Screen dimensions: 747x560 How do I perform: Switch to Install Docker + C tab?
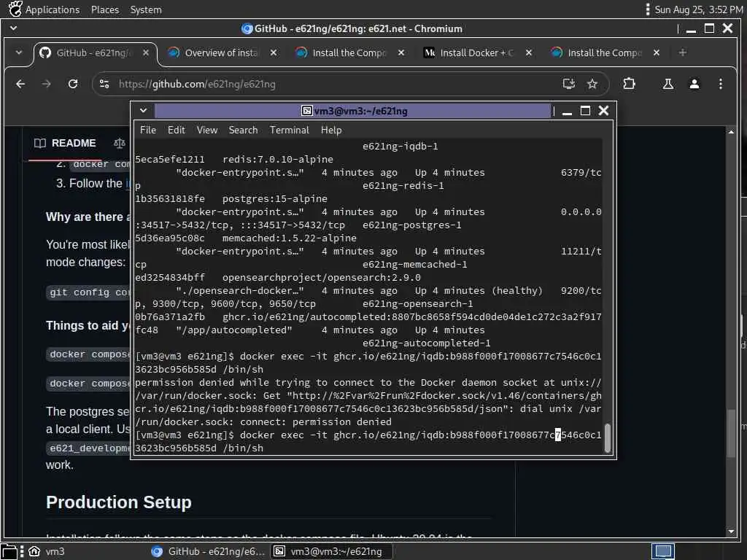pyautogui.click(x=476, y=52)
